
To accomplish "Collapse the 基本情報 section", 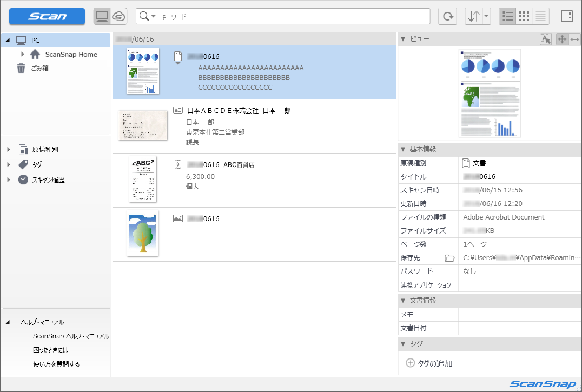I will (403, 149).
